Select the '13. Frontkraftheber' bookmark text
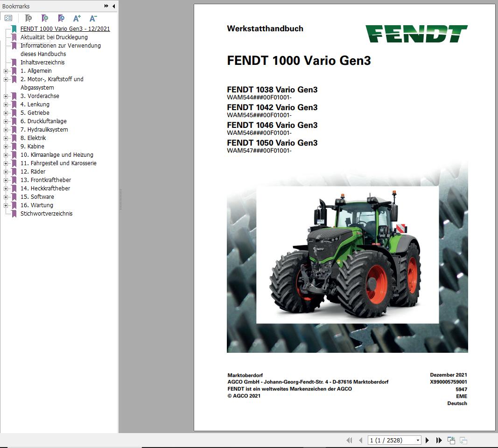This screenshot has width=498, height=448. 46,180
